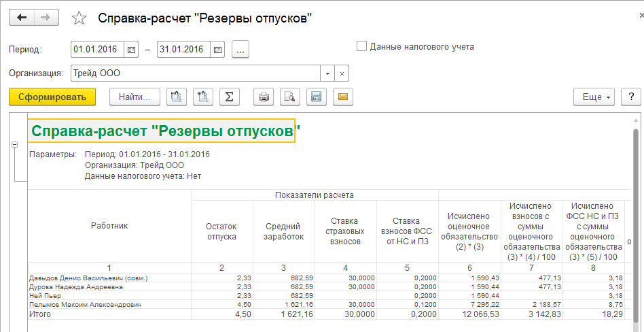Click the Остаток отпуска column header
The height and width of the screenshot is (332, 644).
pos(221,231)
